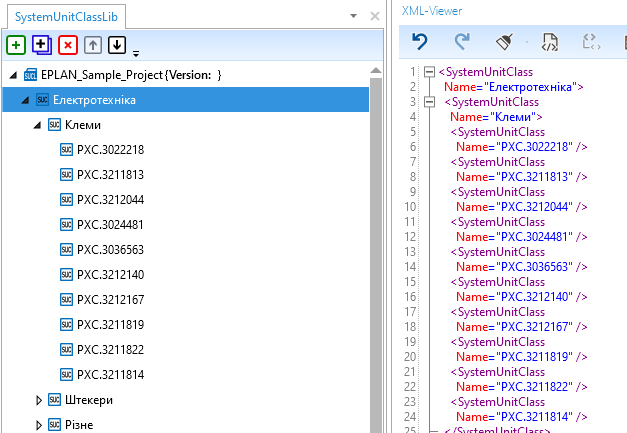627x433 pixels.
Task: Collapse XML node on line 1
Action: click(430, 72)
